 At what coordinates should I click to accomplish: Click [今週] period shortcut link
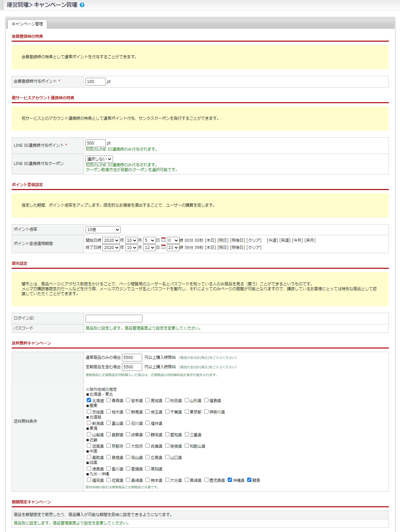[272, 240]
